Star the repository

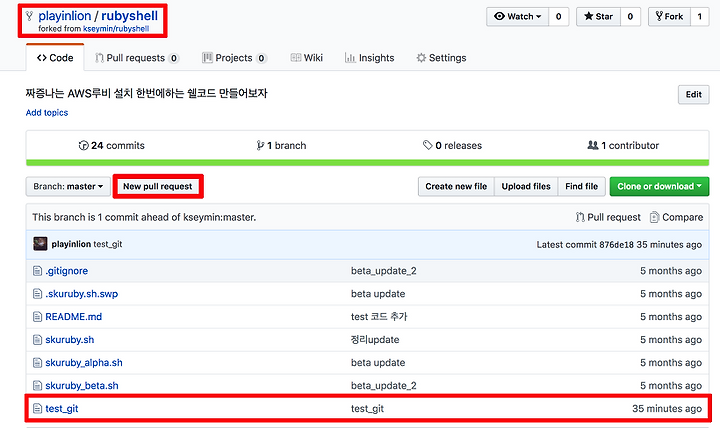[598, 17]
